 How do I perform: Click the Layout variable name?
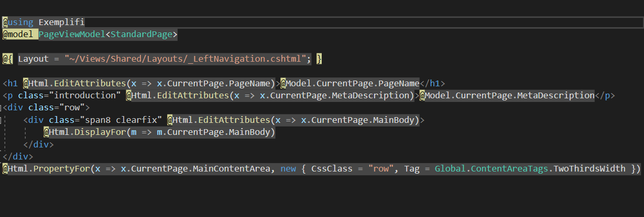pyautogui.click(x=34, y=59)
